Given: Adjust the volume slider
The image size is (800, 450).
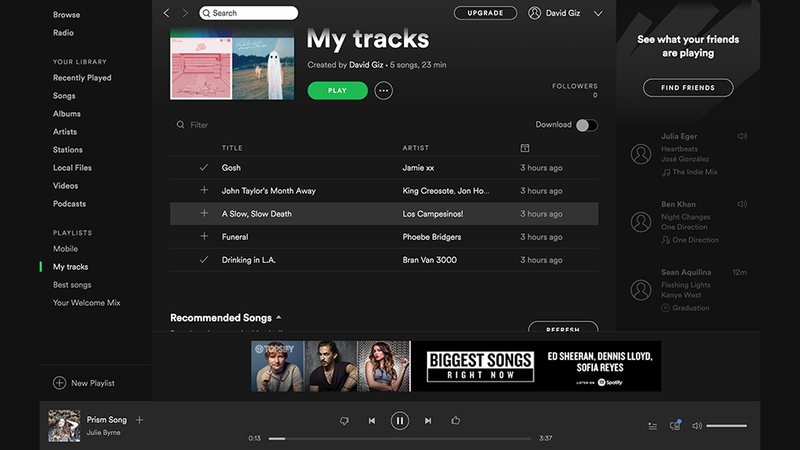Looking at the screenshot, I should point(727,426).
